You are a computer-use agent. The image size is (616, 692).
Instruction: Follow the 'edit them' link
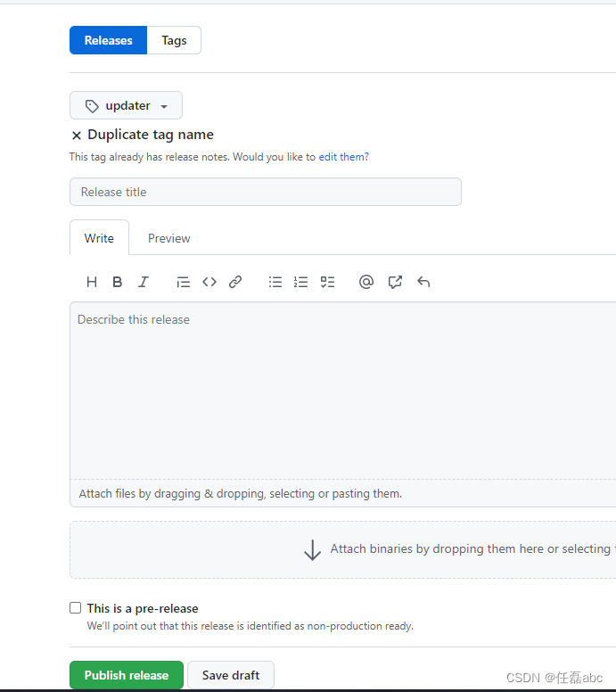[341, 157]
